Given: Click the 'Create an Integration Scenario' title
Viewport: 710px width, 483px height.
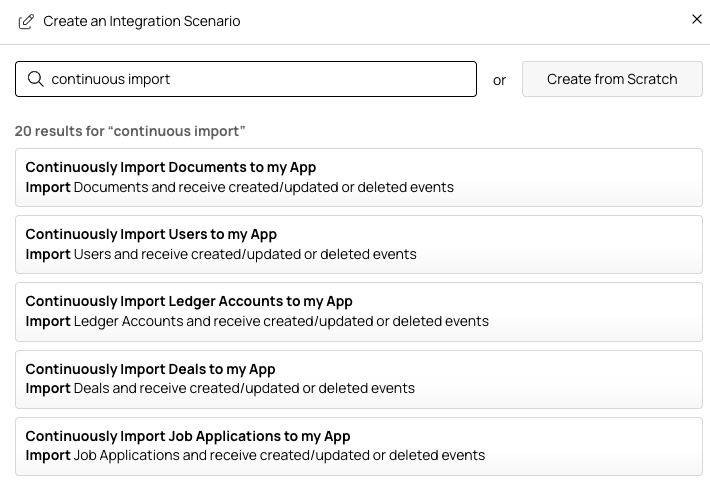Looking at the screenshot, I should coord(141,21).
